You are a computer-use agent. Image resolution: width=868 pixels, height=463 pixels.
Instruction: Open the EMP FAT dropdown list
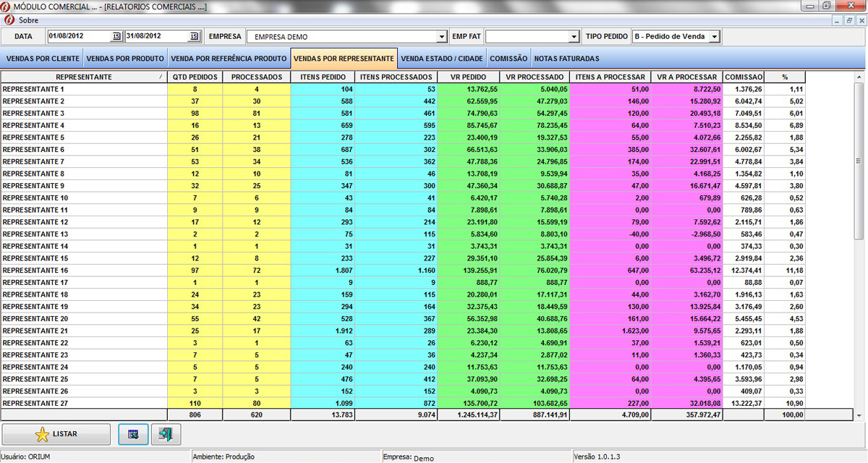[x=574, y=36]
